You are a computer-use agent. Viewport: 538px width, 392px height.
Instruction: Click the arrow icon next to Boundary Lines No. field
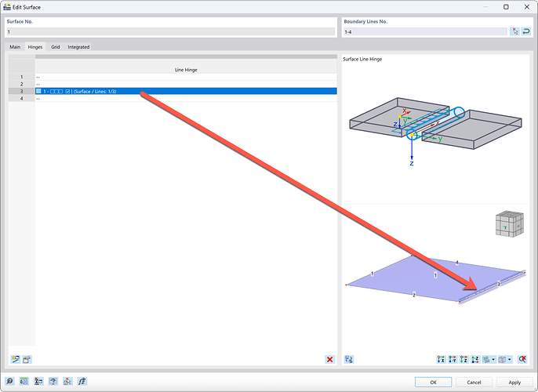pos(526,31)
